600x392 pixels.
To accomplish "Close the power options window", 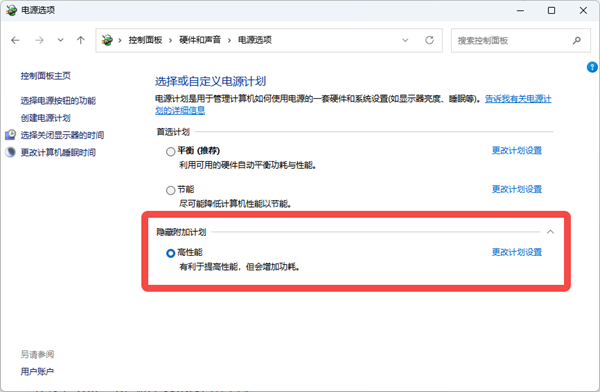I will [583, 11].
